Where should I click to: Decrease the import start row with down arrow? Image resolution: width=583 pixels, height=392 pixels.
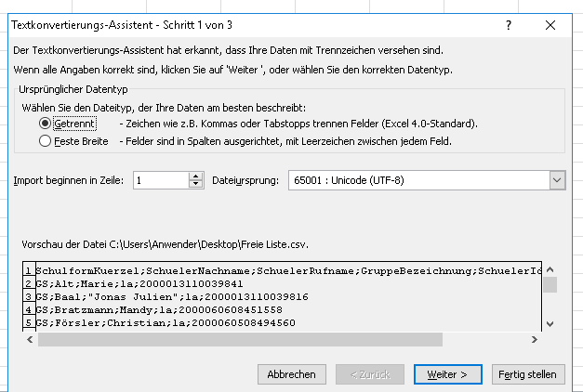click(x=196, y=185)
